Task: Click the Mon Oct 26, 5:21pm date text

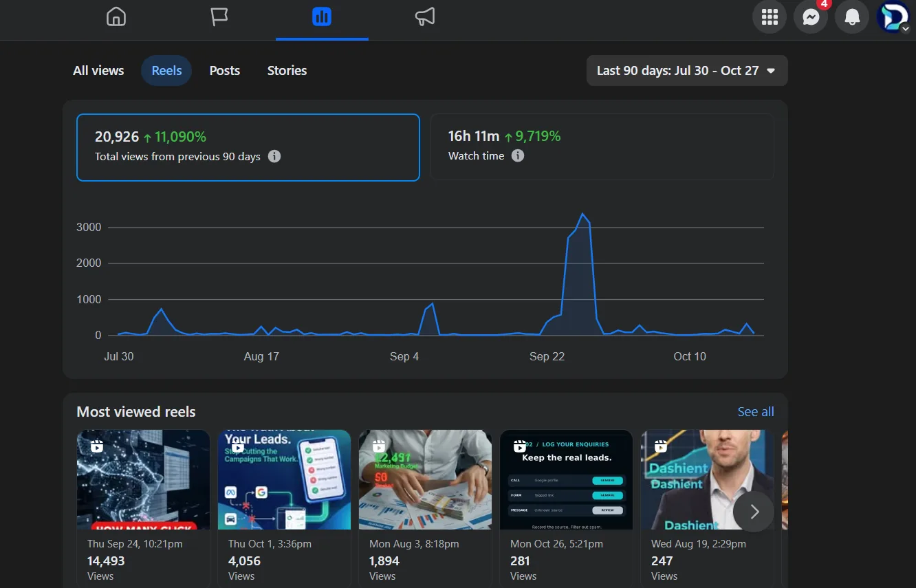Action: (556, 543)
